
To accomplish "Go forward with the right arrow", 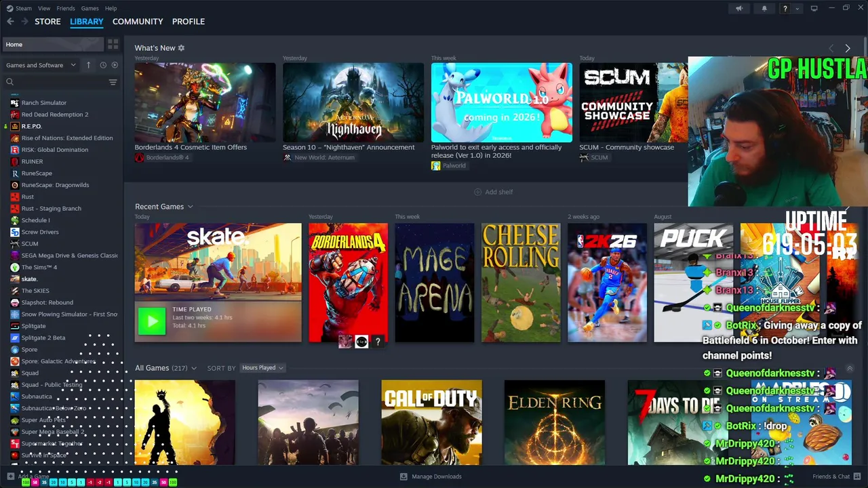I will [x=25, y=22].
